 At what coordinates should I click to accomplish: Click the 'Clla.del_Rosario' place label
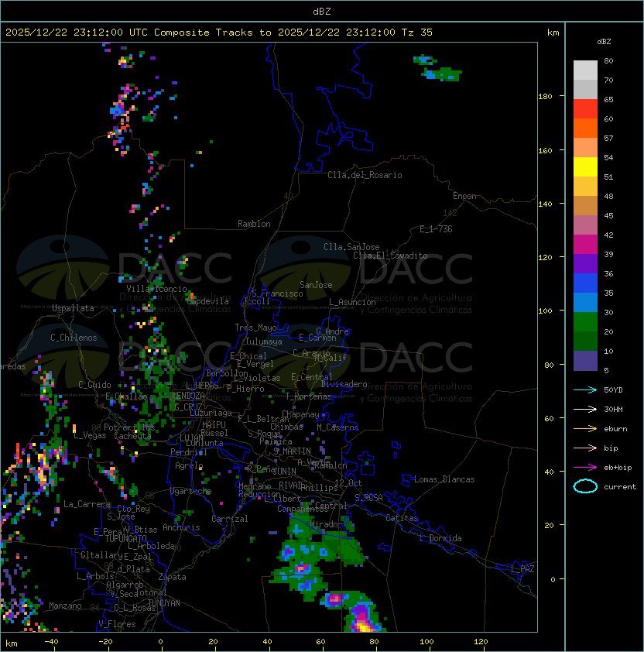coord(365,175)
